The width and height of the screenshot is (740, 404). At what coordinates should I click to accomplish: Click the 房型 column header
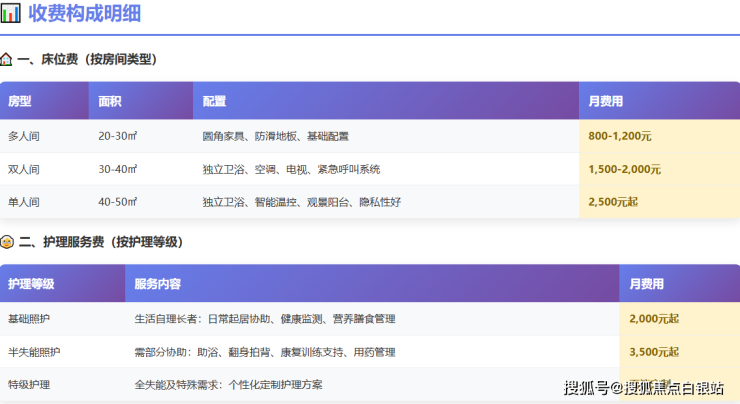click(x=20, y=101)
